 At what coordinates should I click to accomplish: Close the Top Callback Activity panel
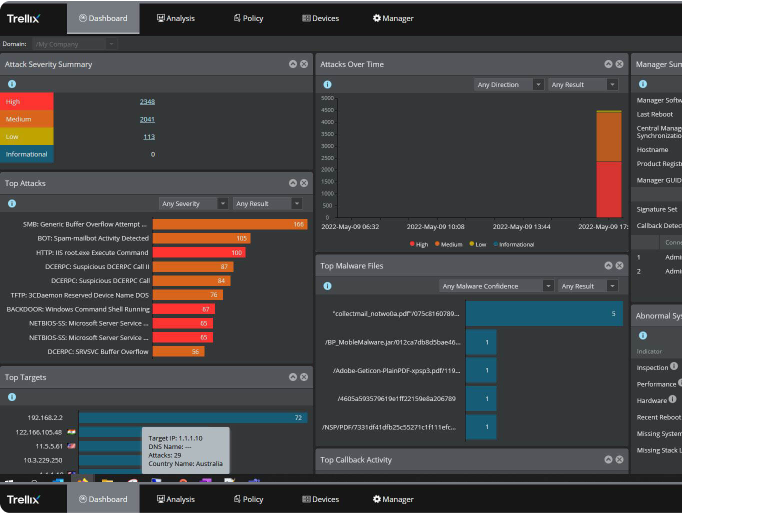(620, 460)
